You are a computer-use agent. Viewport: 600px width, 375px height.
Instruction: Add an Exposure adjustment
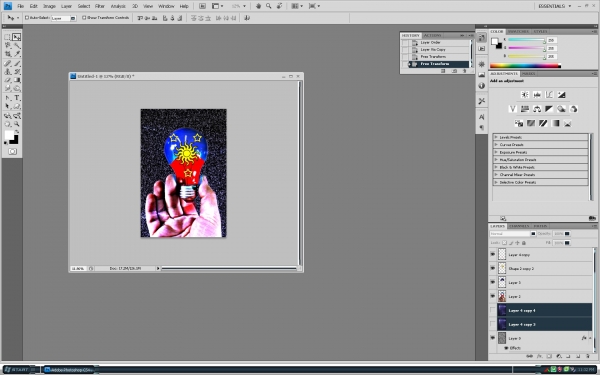(x=561, y=95)
